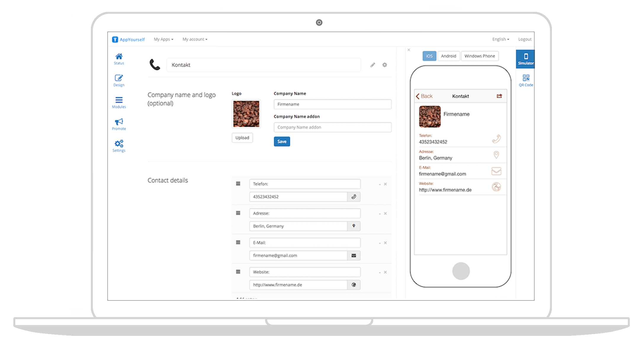Click the firmename@gmail.com input field
Screen dimensions: 644x348
pos(298,255)
